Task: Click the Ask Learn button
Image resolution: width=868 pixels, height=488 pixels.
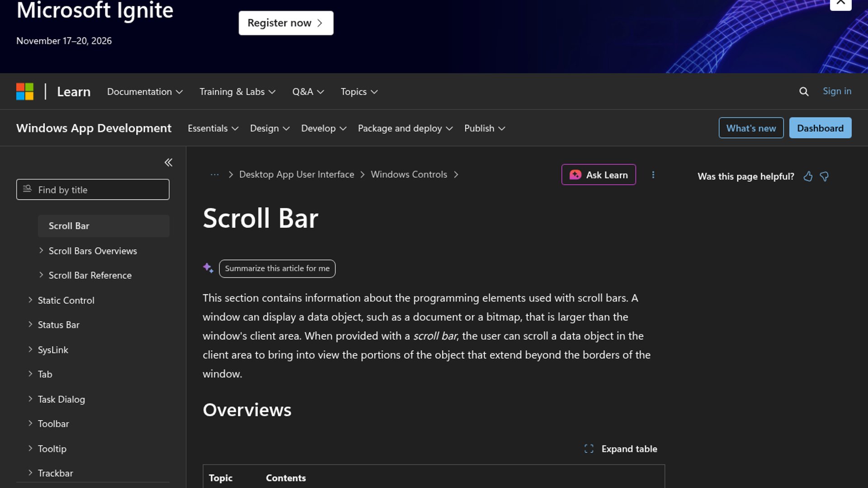Action: pos(599,175)
